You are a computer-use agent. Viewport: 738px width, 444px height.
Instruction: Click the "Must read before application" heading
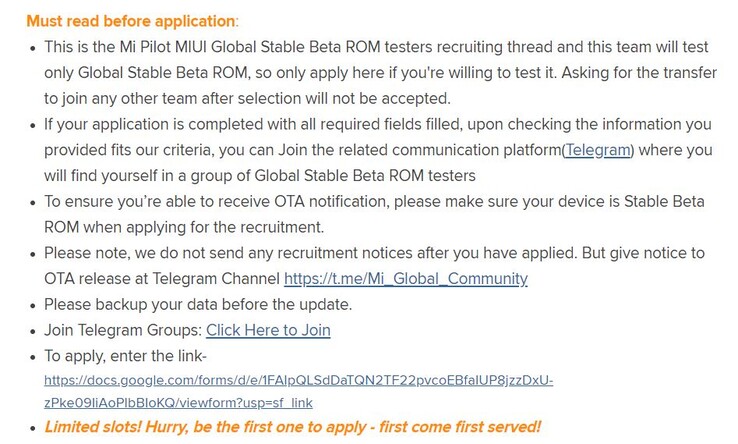(x=132, y=21)
